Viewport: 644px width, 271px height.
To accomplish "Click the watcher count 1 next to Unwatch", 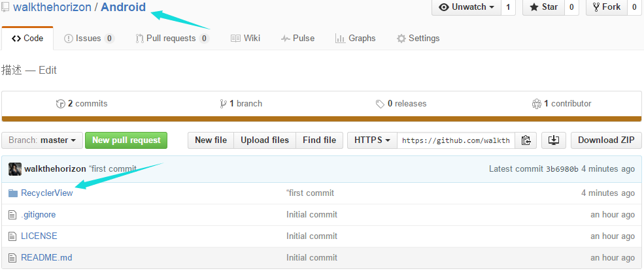I will tap(508, 7).
